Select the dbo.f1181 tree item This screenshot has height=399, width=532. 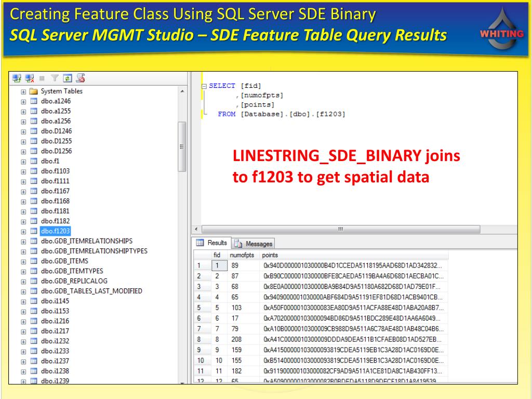(55, 211)
